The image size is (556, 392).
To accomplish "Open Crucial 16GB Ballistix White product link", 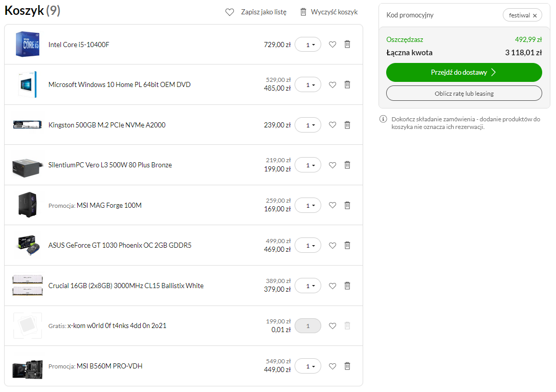I will click(x=126, y=286).
